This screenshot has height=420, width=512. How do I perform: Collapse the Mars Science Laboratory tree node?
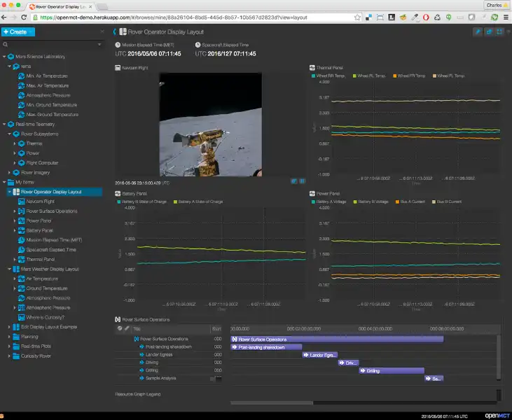pyautogui.click(x=4, y=56)
